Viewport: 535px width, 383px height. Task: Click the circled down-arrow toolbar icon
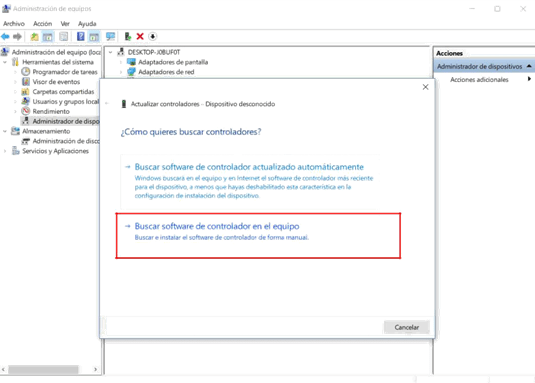click(x=153, y=36)
